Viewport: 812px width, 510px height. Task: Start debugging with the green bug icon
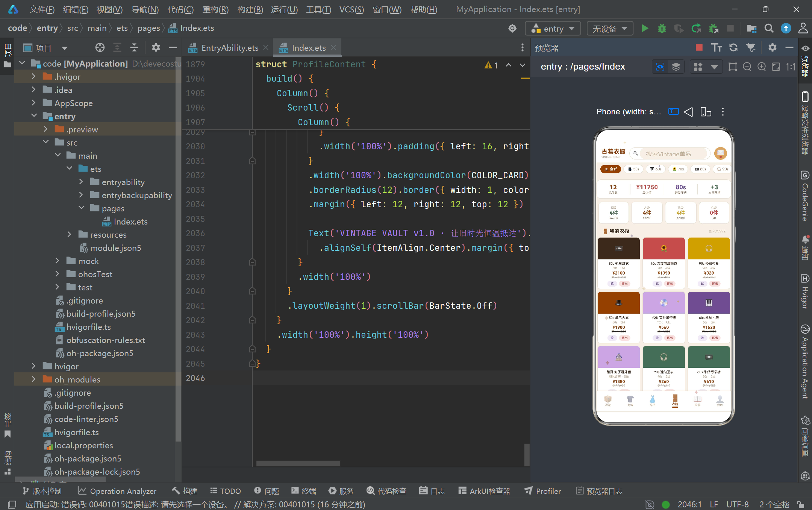(x=662, y=28)
